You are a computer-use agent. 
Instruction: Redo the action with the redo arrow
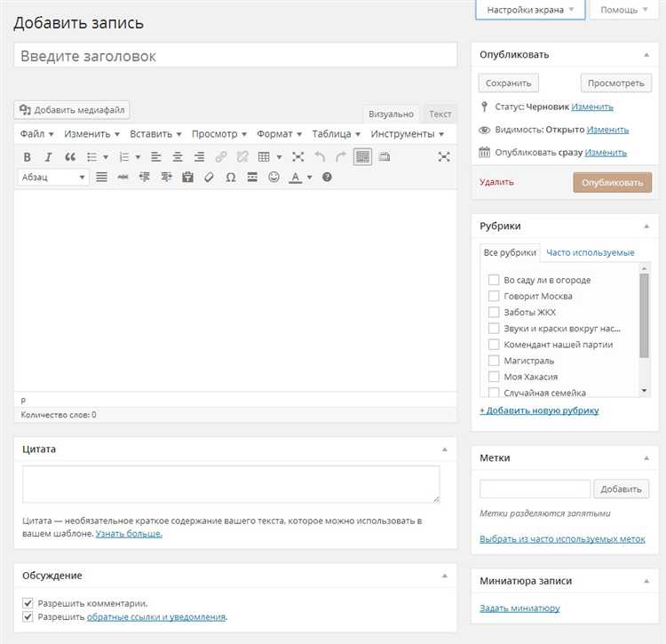click(341, 157)
